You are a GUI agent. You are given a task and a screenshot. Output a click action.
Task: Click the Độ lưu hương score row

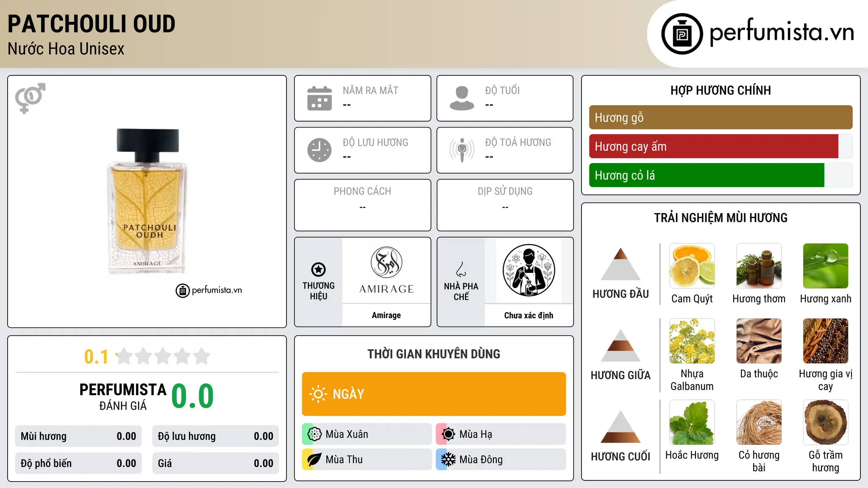[215, 436]
